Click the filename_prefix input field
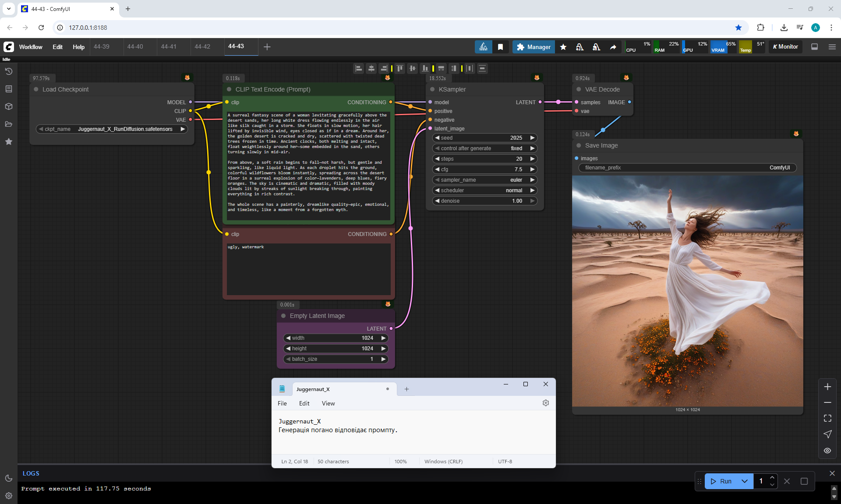This screenshot has height=504, width=841. coord(687,168)
